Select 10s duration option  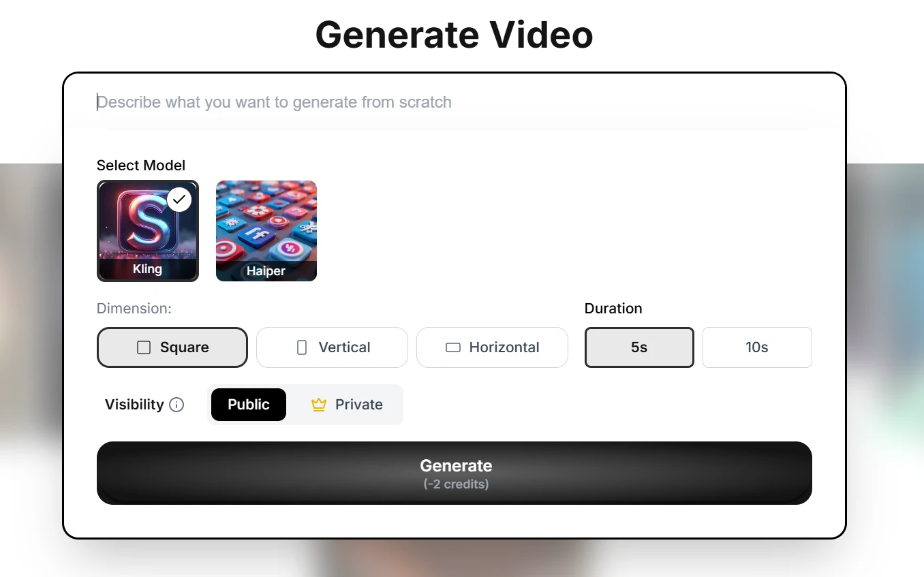[x=757, y=347]
